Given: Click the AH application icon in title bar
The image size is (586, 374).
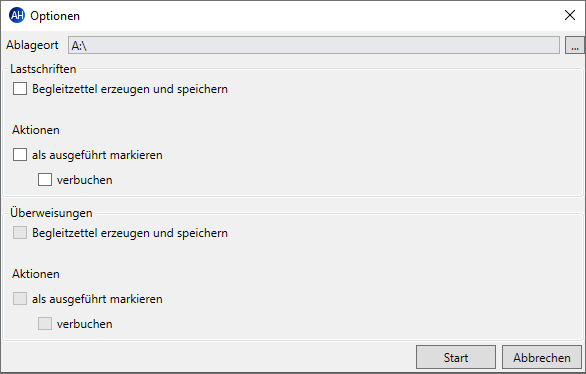Looking at the screenshot, I should (17, 16).
